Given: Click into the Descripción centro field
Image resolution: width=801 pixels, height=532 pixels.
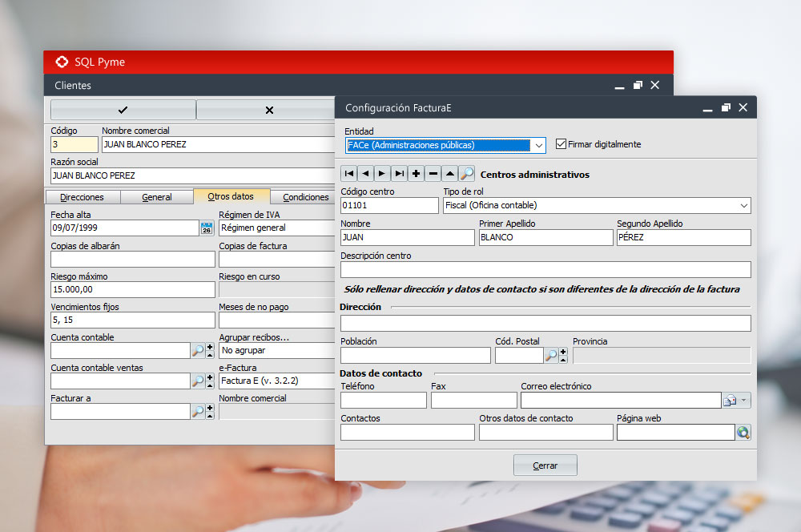Looking at the screenshot, I should tap(545, 270).
